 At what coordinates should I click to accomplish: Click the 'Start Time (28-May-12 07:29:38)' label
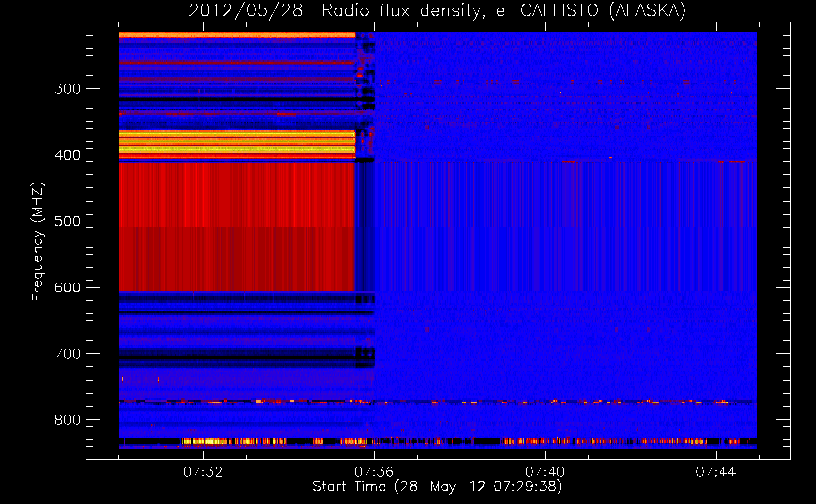(437, 487)
